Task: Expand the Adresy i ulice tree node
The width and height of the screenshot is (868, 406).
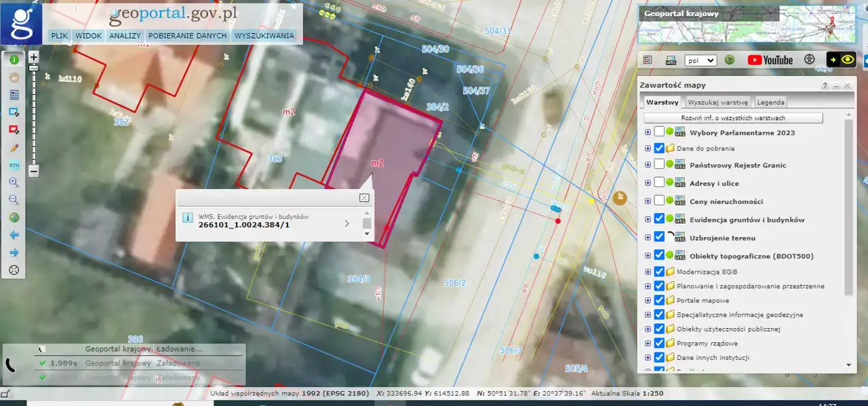Action: click(648, 183)
